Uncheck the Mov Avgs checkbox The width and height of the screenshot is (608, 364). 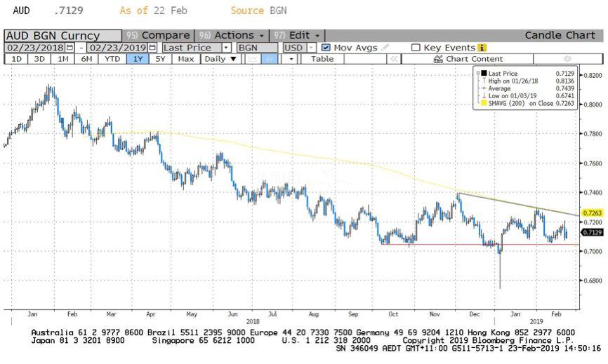[x=326, y=48]
